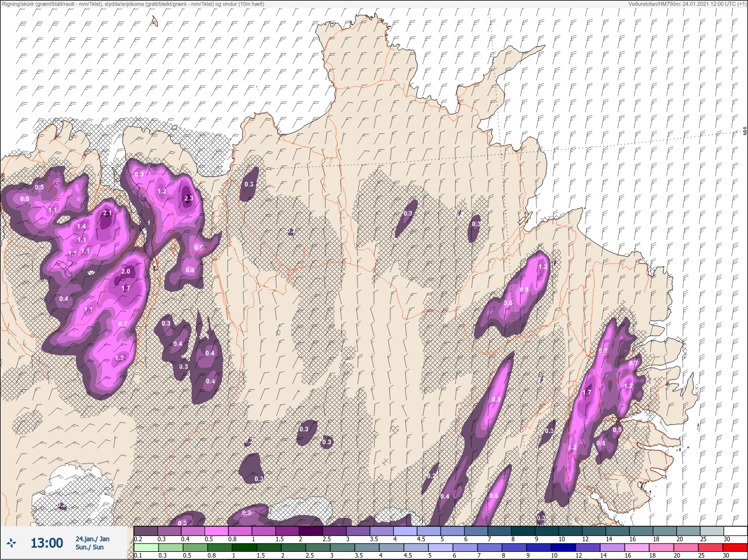
Task: Click the compass star icon beside 13:00
Action: 12,543
